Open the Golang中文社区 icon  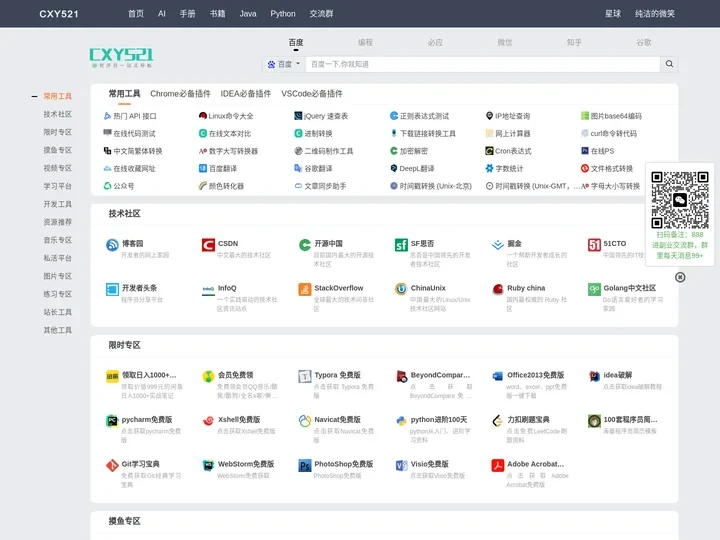point(594,289)
